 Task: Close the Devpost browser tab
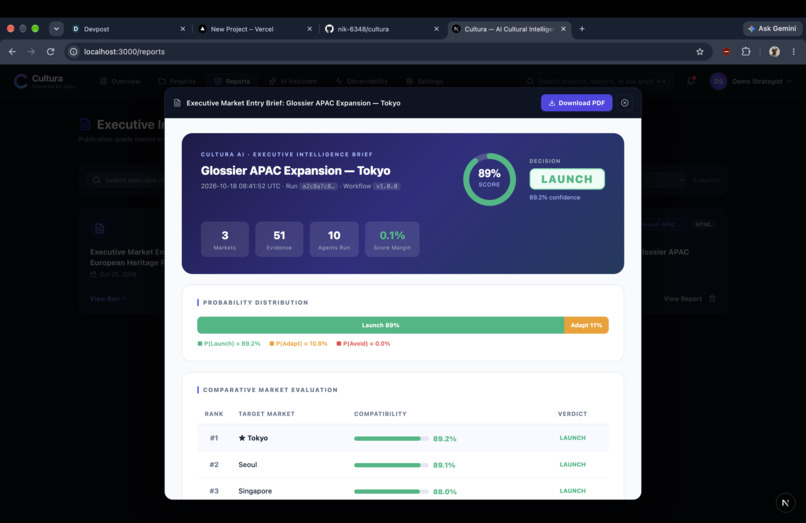182,29
